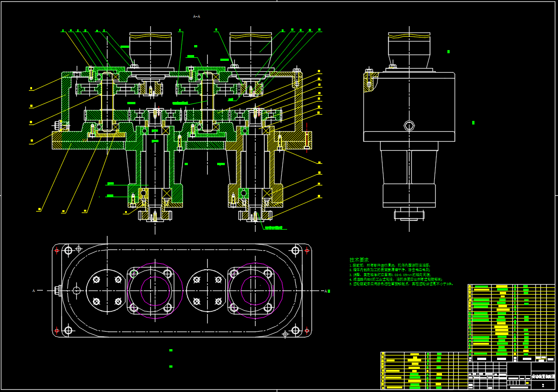Select the 技术要求 heading text
This screenshot has width=558, height=392.
click(359, 260)
